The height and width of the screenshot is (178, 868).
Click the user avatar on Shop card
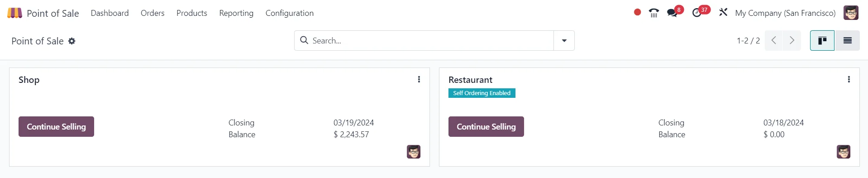(x=414, y=152)
